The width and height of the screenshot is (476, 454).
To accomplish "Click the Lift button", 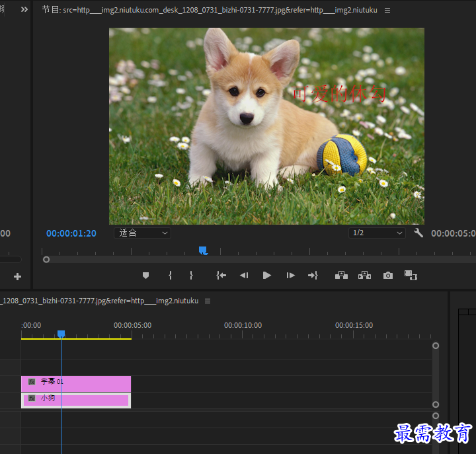I will pos(341,276).
